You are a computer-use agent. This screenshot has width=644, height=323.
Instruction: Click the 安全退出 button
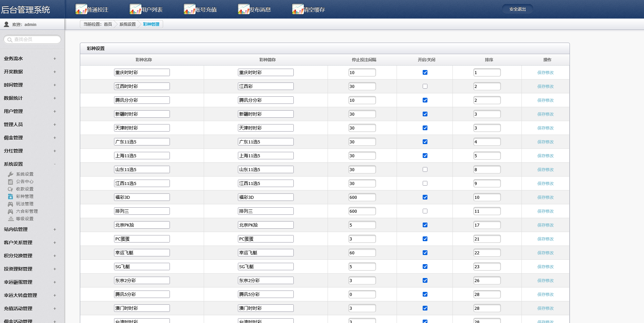(x=517, y=9)
